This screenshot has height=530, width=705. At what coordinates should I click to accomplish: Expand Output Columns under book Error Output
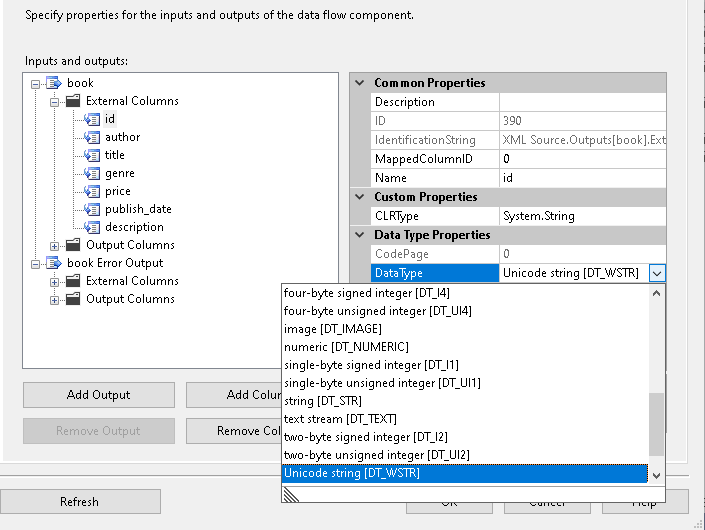[54, 299]
